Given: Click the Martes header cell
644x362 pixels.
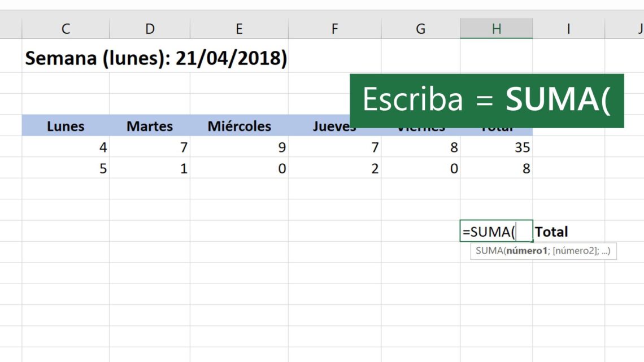Looking at the screenshot, I should (x=150, y=126).
